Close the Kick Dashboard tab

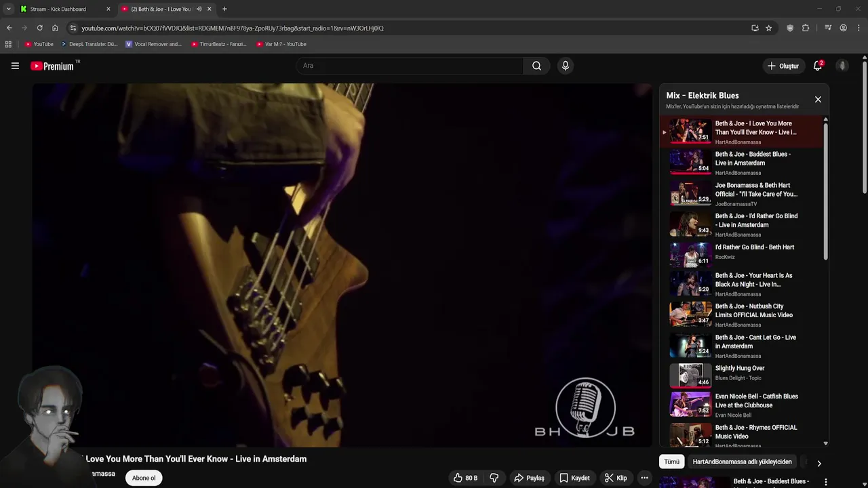click(108, 9)
